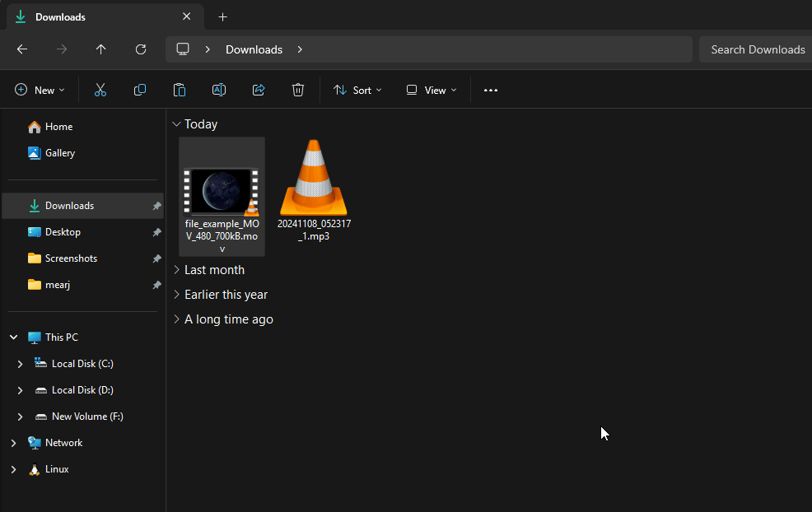Viewport: 812px width, 512px height.
Task: Open the Sort dropdown menu
Action: 357,90
